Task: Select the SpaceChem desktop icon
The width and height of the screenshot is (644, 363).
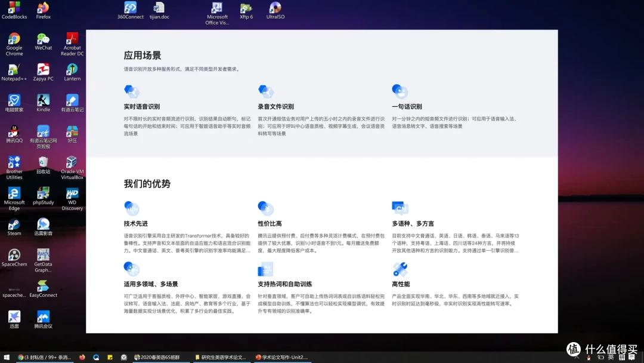Action: click(14, 258)
